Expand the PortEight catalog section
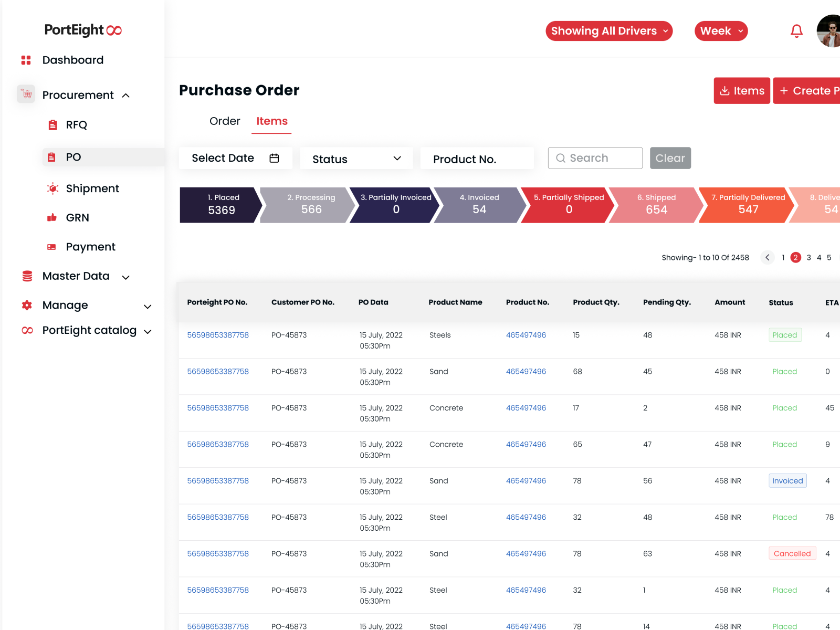This screenshot has height=630, width=840. pos(148,331)
